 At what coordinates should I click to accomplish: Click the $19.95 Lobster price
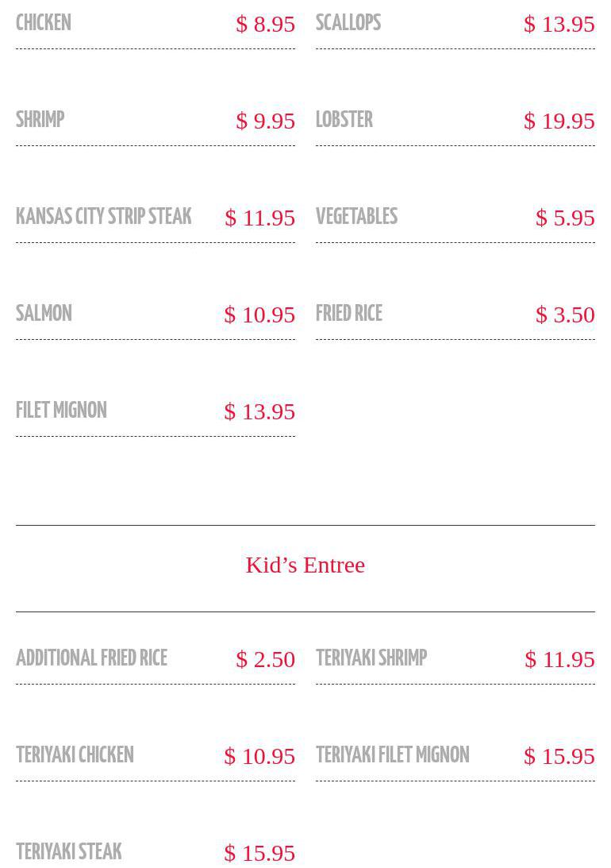[x=559, y=121]
